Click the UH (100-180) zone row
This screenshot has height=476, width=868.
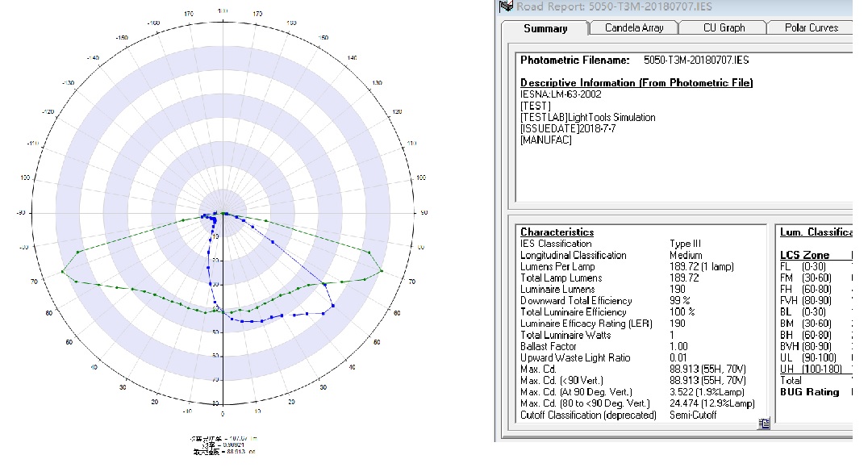811,369
